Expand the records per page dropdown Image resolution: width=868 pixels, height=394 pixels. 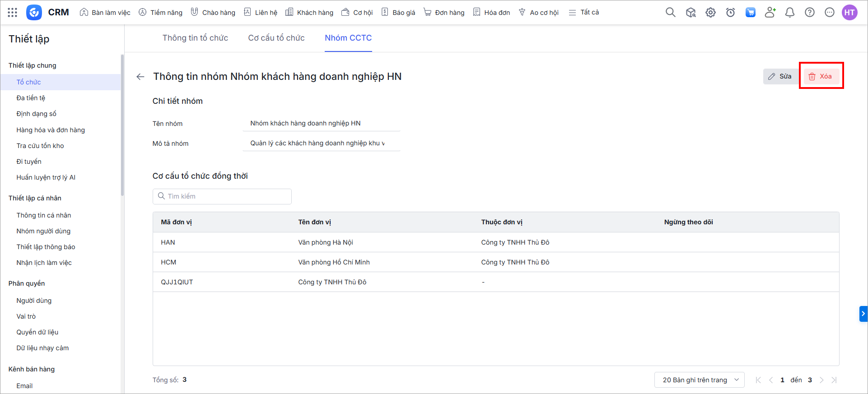tap(699, 380)
